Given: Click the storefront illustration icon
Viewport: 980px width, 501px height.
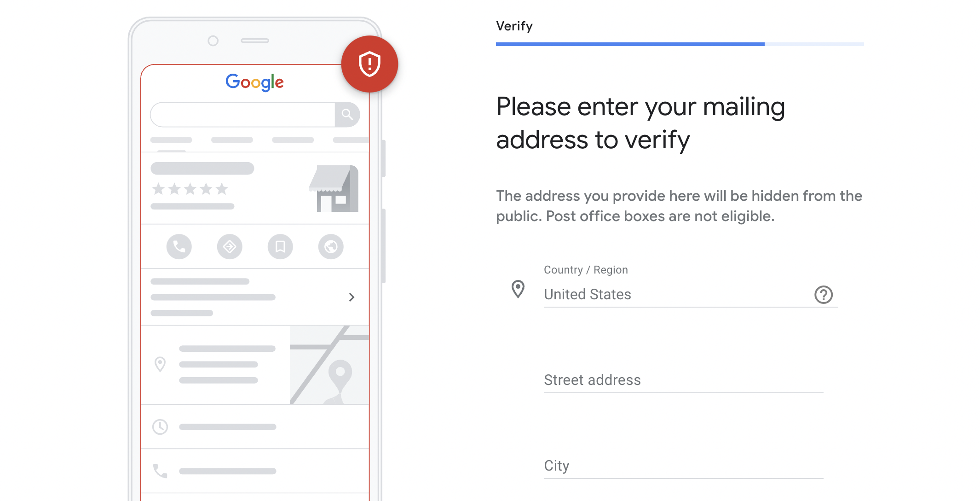Looking at the screenshot, I should tap(334, 189).
